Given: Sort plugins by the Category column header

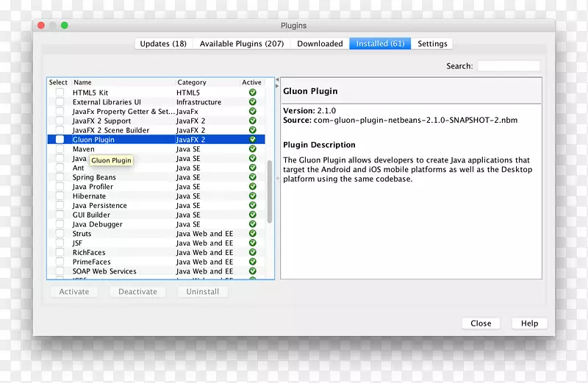Looking at the screenshot, I should coord(191,83).
